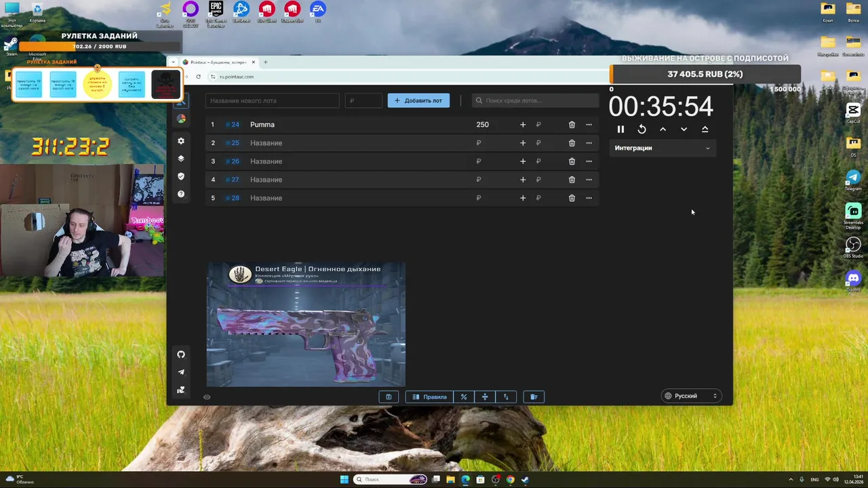The width and height of the screenshot is (868, 488).
Task: Open the statistics pie chart sidebar icon
Action: (x=181, y=119)
